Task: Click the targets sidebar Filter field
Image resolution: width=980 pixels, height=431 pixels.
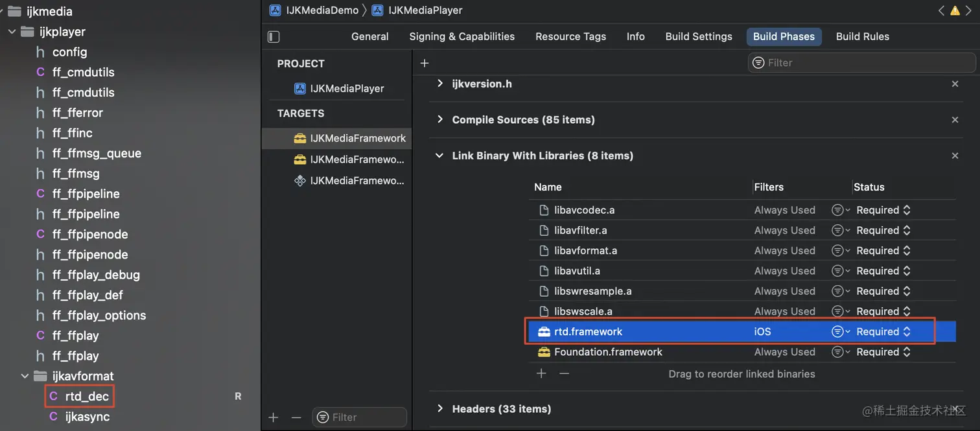Action: point(360,417)
